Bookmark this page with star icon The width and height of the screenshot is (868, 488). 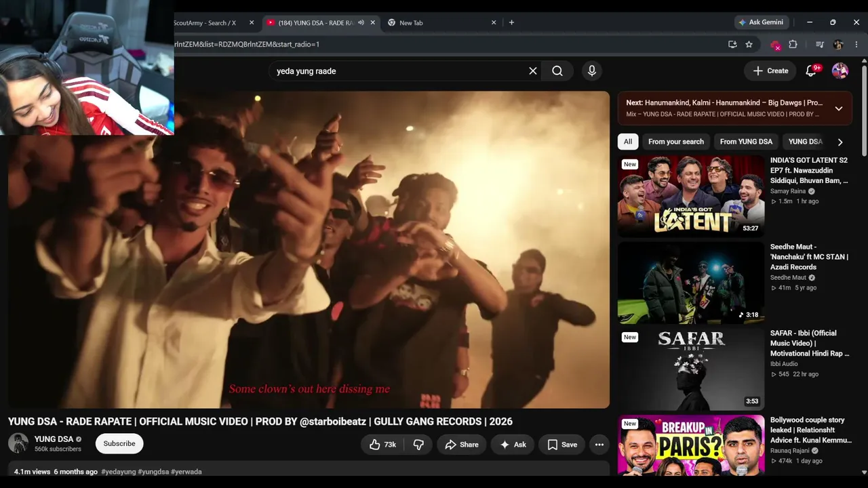pos(749,44)
